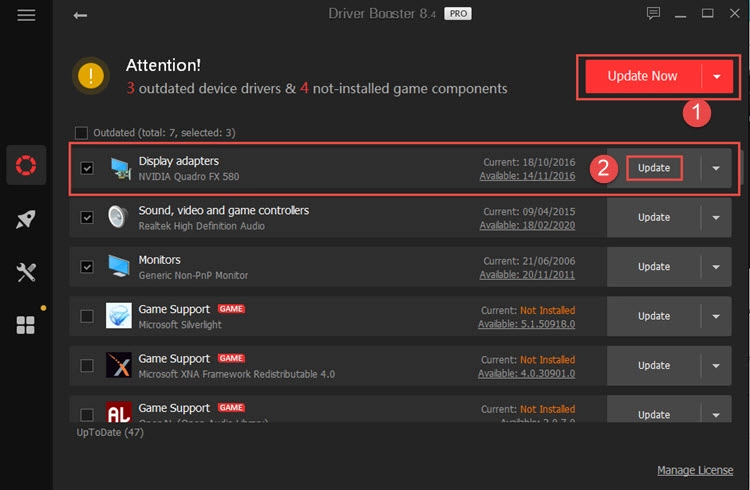
Task: Open dropdown arrow for XNA Framework update
Action: click(716, 366)
